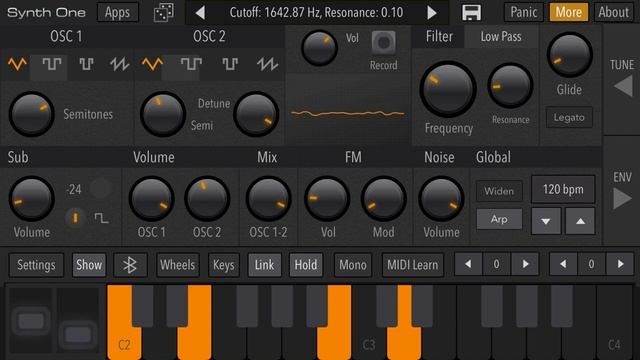
Task: Toggle Bluetooth MIDI icon
Action: pyautogui.click(x=130, y=265)
